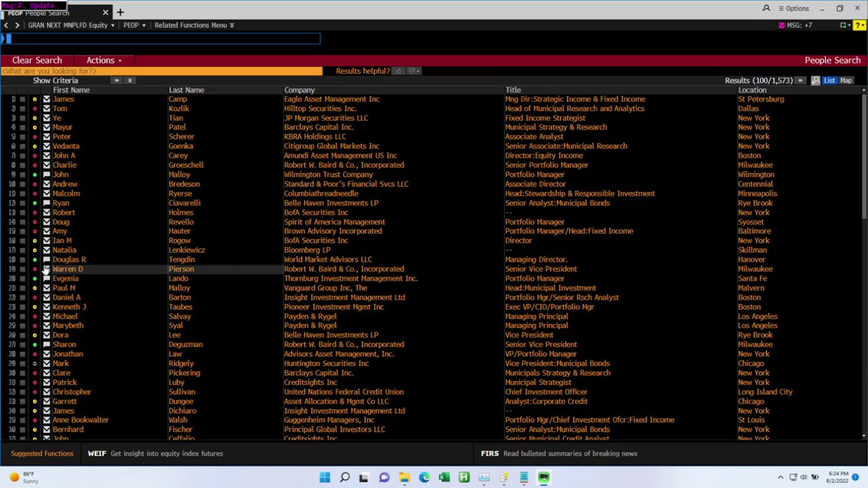This screenshot has height=488, width=868.
Task: Click the 'What are you looking for?' search box
Action: pyautogui.click(x=161, y=70)
